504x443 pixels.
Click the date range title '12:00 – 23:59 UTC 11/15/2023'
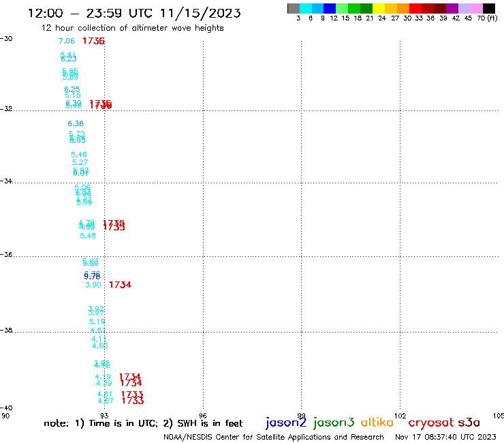click(134, 13)
